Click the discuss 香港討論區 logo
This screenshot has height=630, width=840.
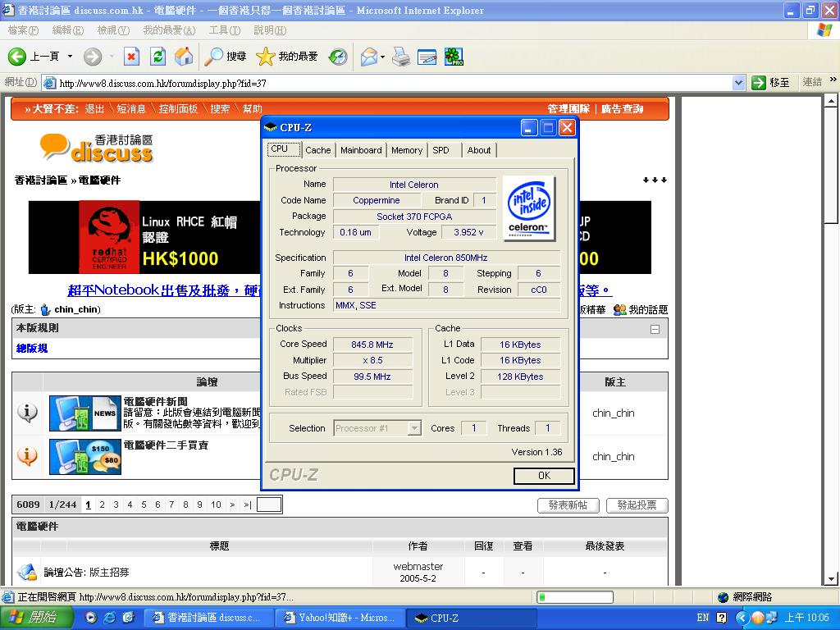[x=97, y=148]
